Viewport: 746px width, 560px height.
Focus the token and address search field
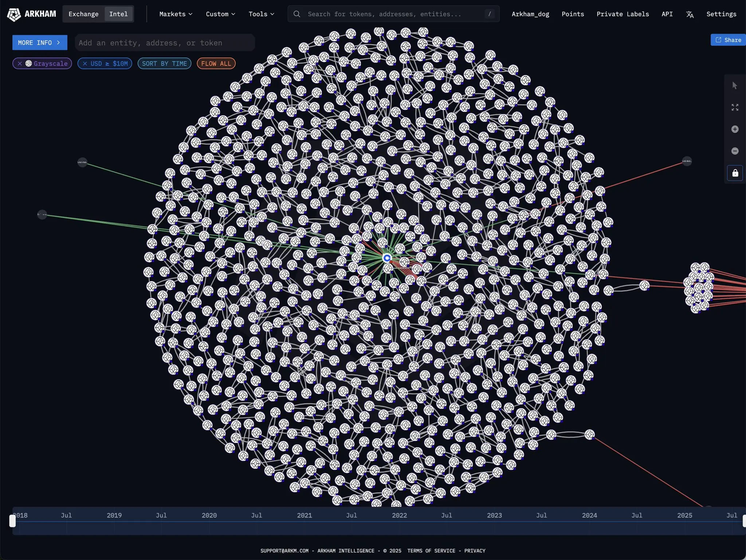point(393,14)
